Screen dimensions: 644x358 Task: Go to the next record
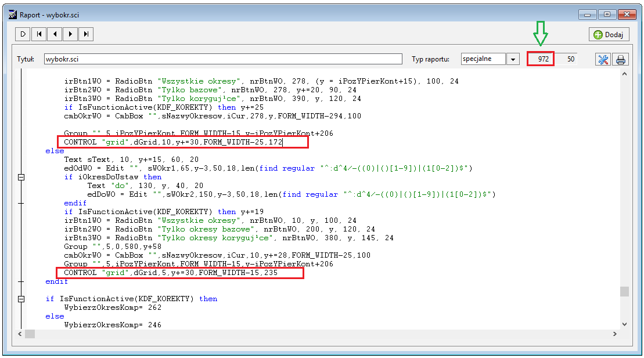70,34
